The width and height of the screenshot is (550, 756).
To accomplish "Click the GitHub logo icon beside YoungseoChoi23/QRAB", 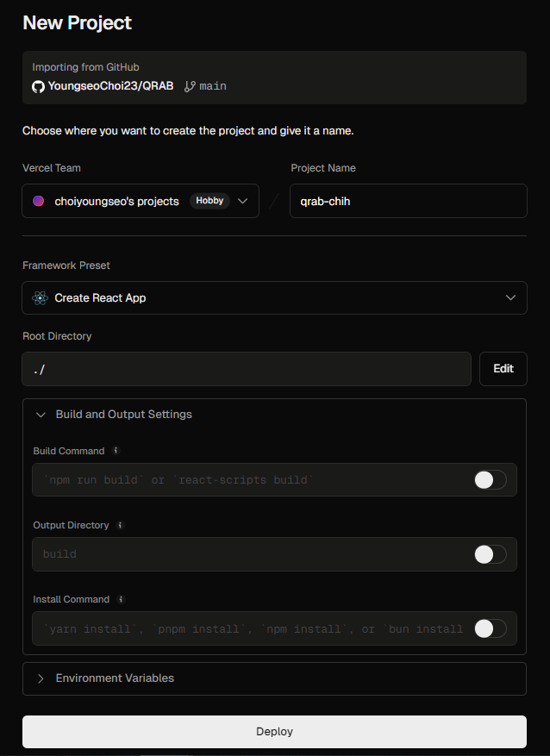I will point(38,87).
